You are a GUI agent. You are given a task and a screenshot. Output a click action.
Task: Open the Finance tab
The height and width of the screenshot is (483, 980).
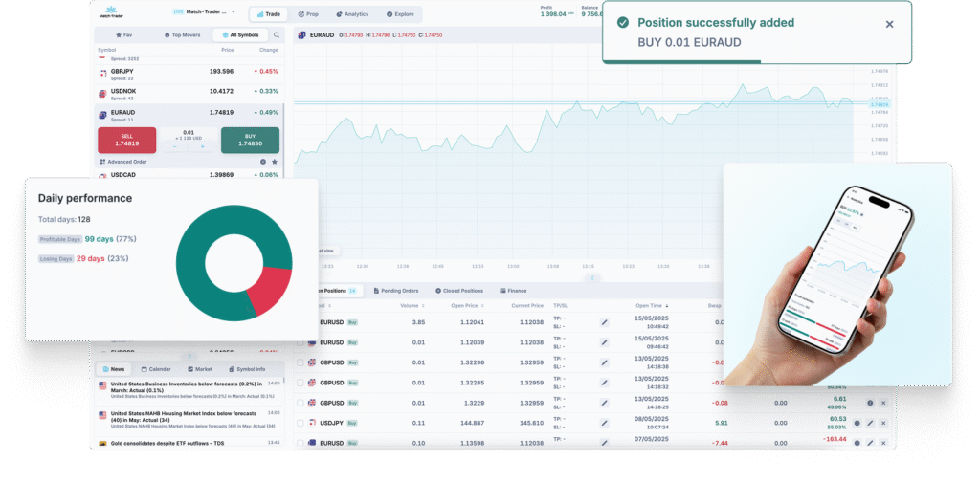pos(514,291)
